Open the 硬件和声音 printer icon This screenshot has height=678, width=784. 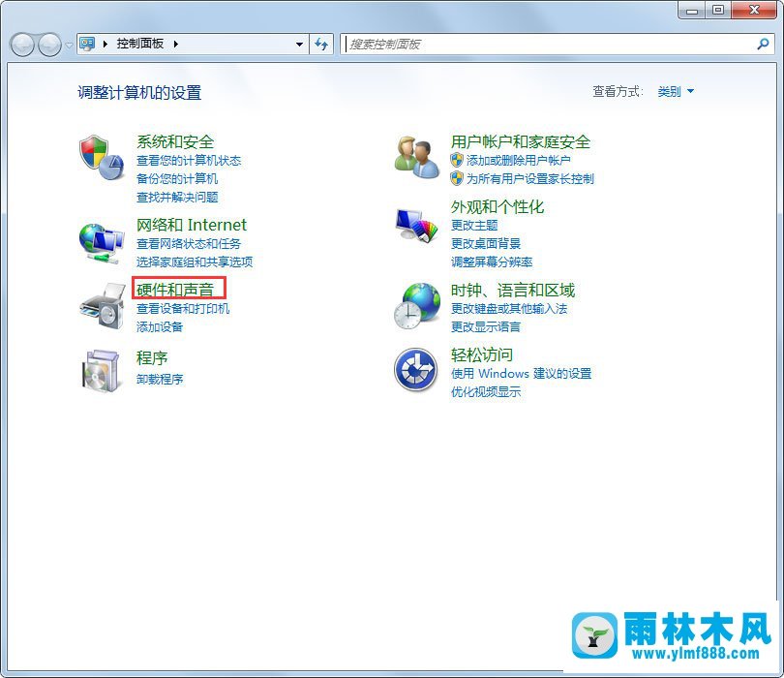[x=103, y=306]
